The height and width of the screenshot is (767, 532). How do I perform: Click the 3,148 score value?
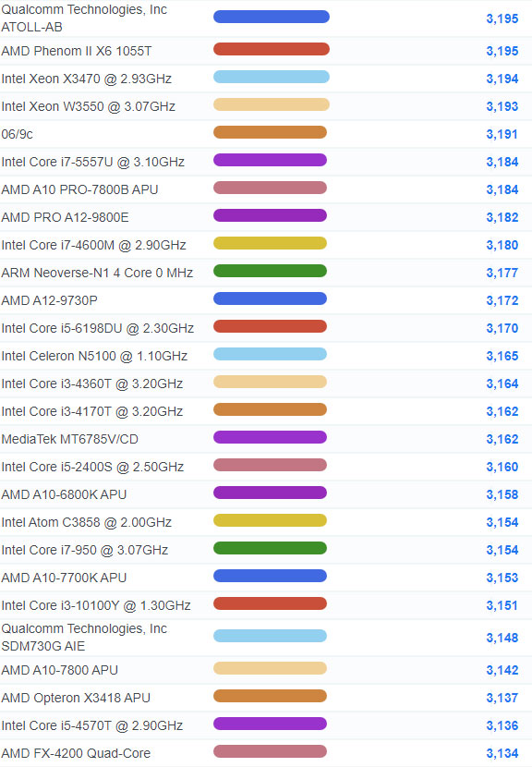pyautogui.click(x=502, y=638)
